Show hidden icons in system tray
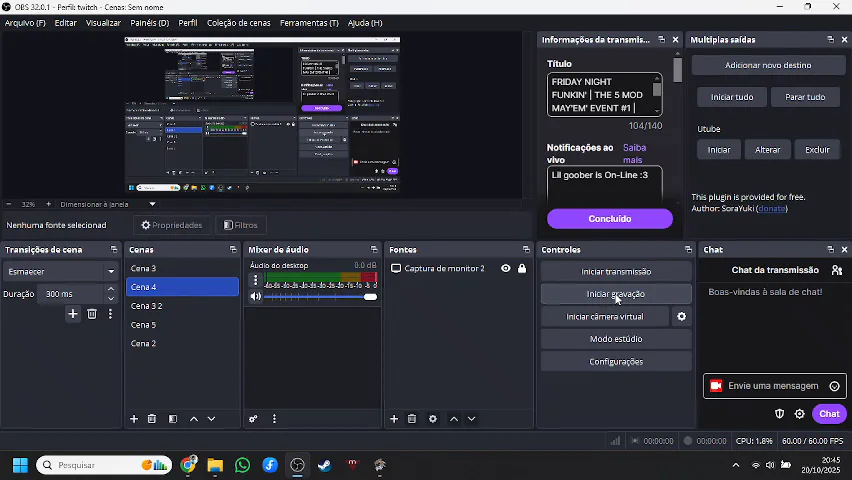 click(736, 465)
